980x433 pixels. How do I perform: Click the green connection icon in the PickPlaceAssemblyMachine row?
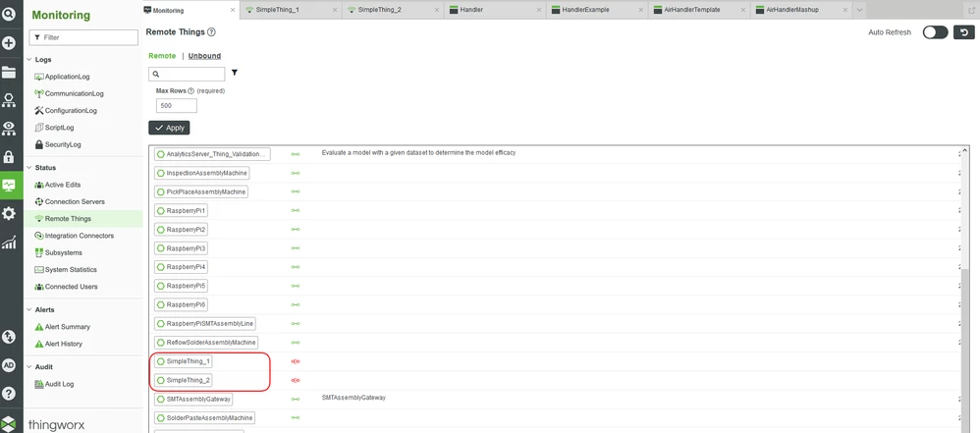296,191
